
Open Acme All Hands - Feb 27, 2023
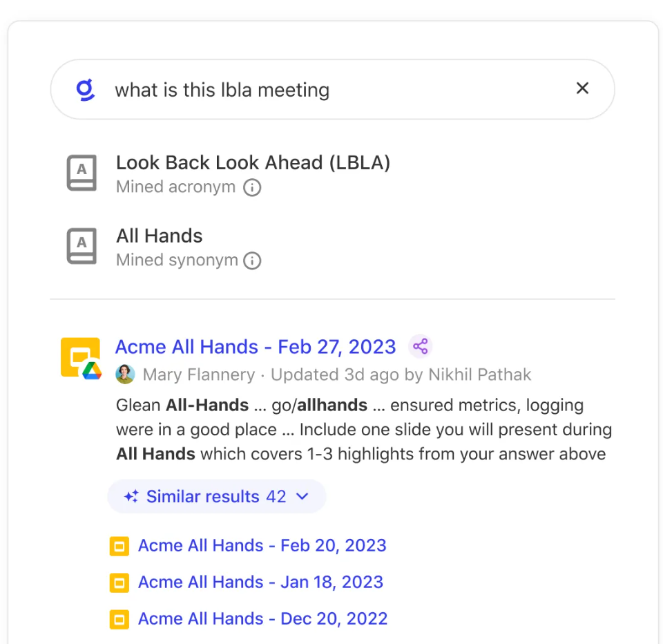[x=256, y=347]
